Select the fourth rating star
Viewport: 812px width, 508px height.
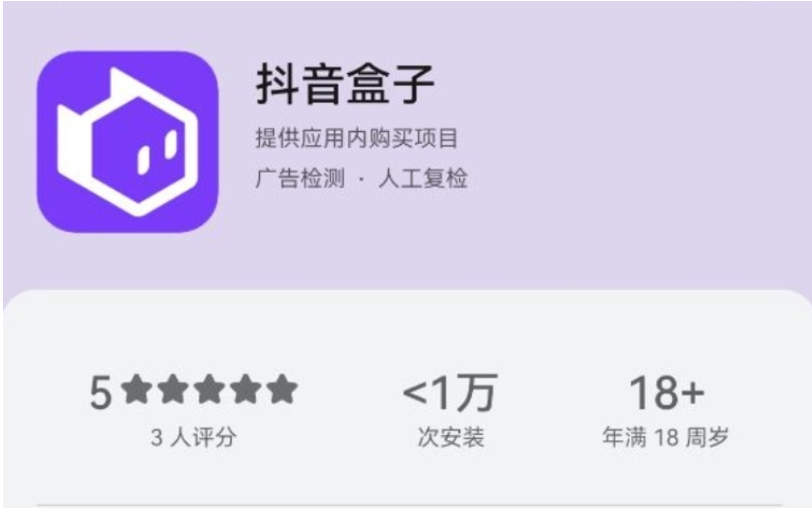click(x=246, y=390)
